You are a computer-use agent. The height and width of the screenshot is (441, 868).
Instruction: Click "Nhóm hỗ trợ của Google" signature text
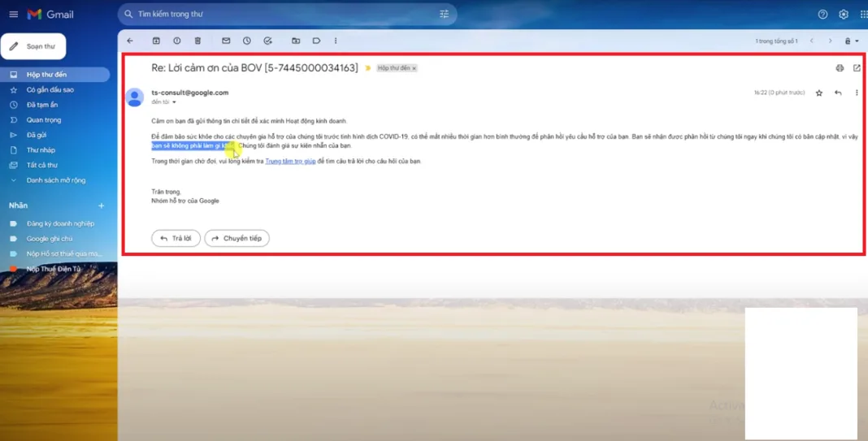tap(184, 201)
